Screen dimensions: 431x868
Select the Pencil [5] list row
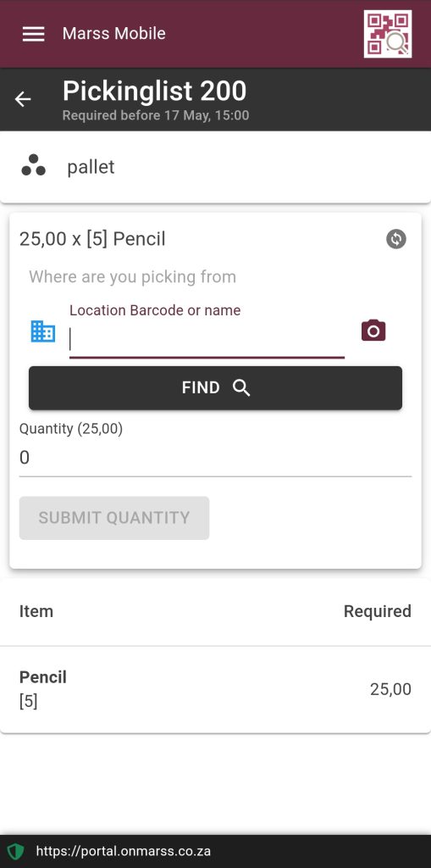(x=215, y=689)
